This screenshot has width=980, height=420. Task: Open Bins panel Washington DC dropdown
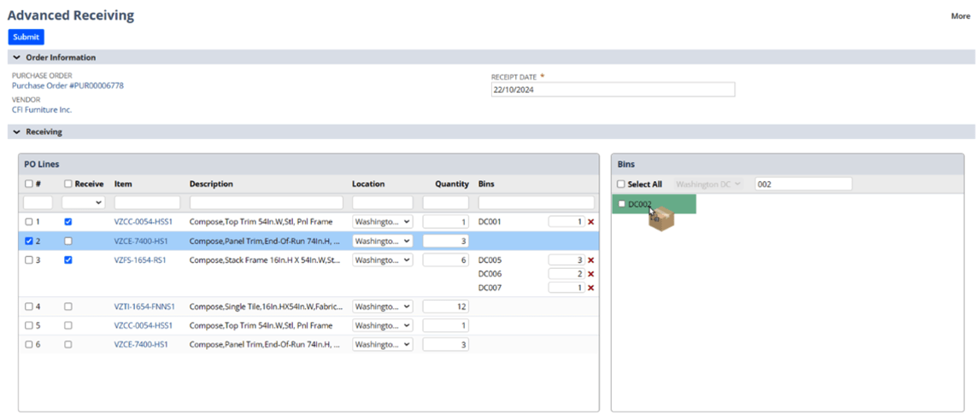point(709,184)
